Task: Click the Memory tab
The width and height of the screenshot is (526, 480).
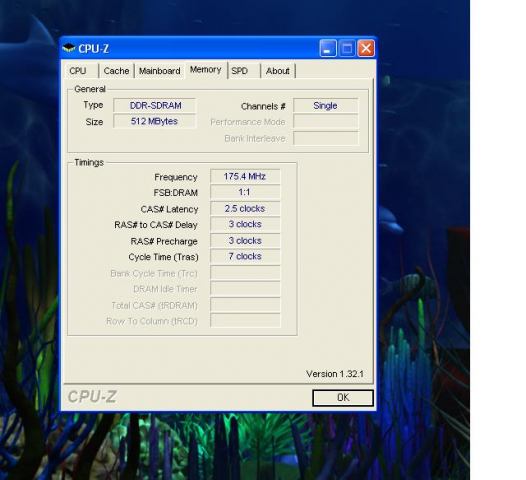Action: point(206,70)
